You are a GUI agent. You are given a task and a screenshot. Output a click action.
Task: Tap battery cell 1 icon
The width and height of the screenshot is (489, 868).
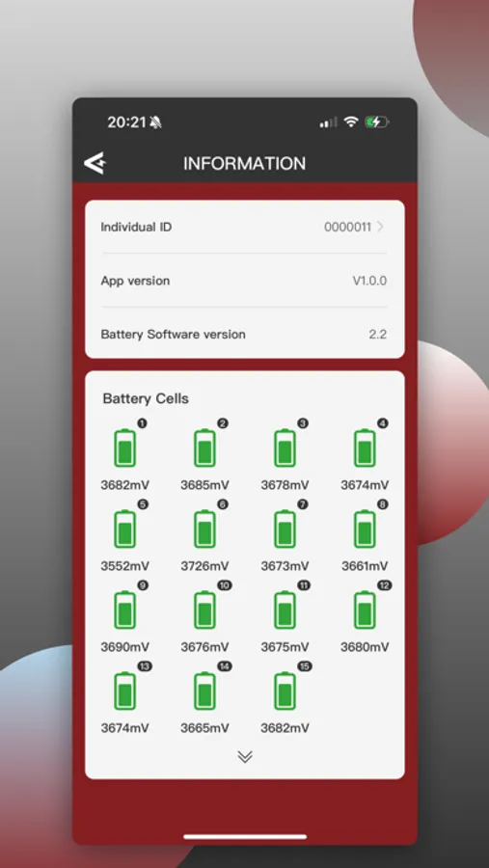coord(125,448)
